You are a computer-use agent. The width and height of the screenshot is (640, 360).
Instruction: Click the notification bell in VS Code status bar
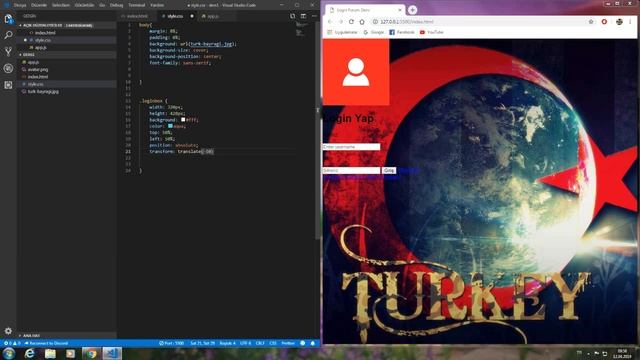pyautogui.click(x=313, y=343)
